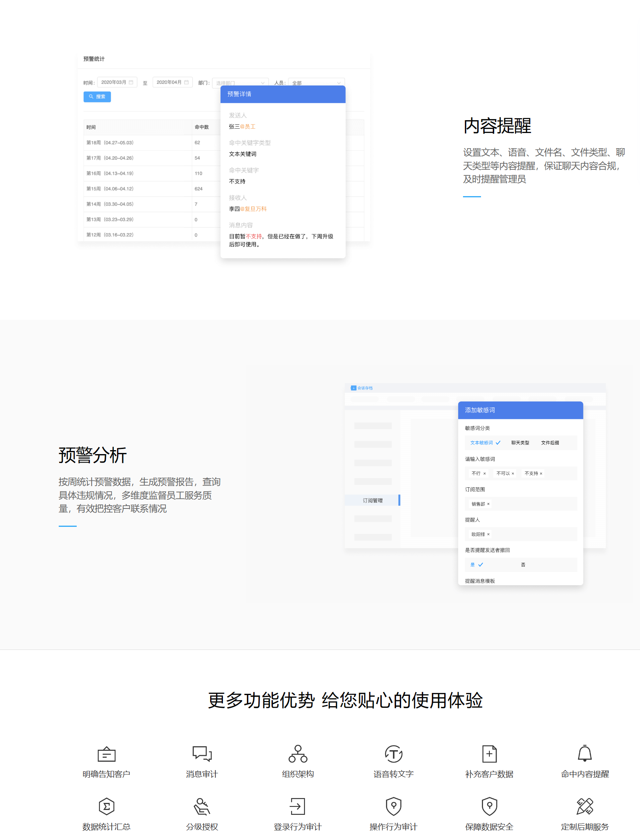Click the 会话存档 header tab
This screenshot has height=840, width=640.
[364, 388]
